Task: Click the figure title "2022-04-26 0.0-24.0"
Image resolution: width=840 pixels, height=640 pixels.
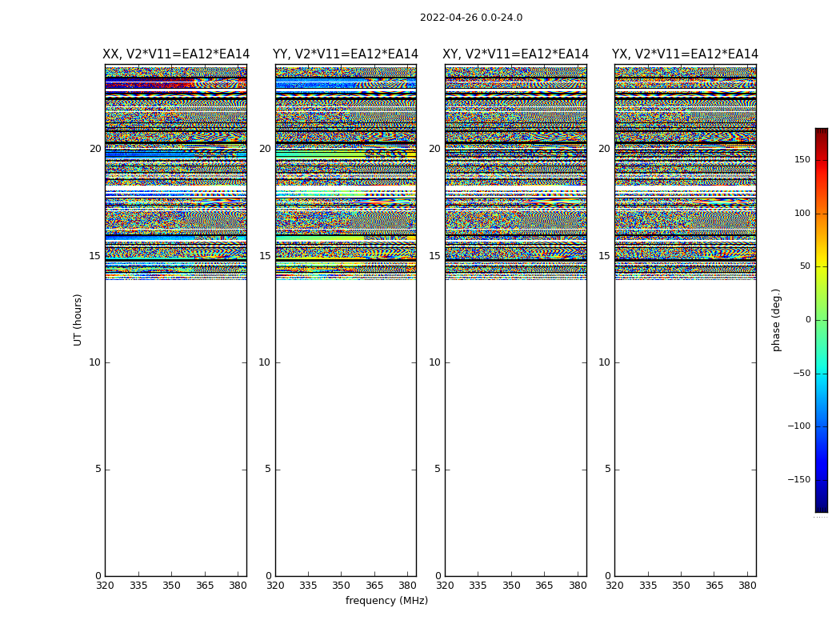Action: tap(471, 18)
